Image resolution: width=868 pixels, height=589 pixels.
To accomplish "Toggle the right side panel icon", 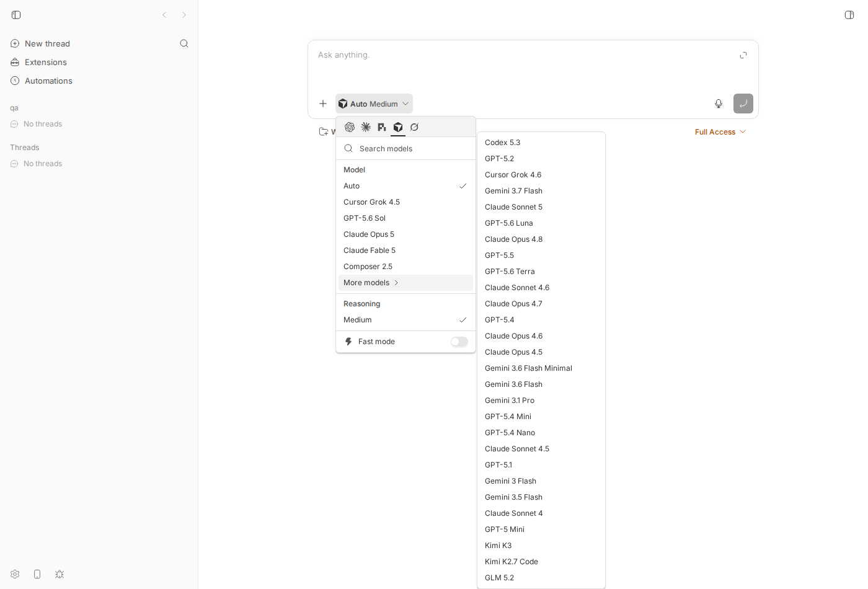I will (849, 15).
